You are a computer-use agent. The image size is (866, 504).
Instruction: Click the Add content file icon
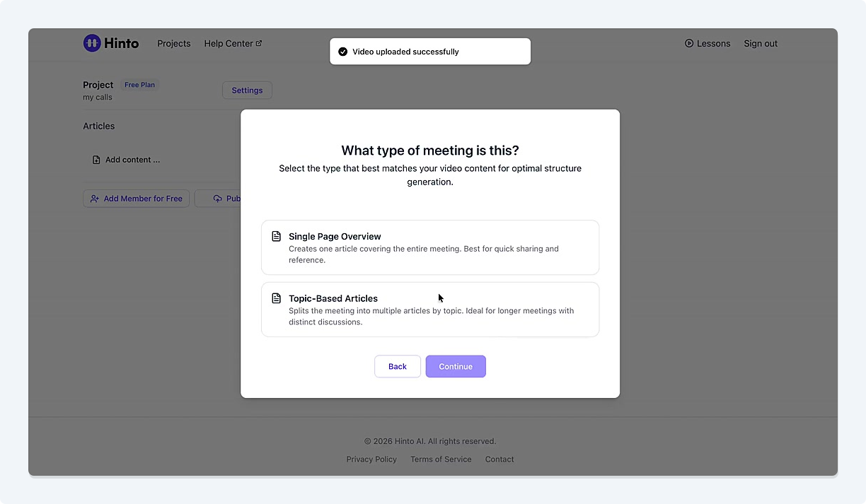[x=96, y=160]
